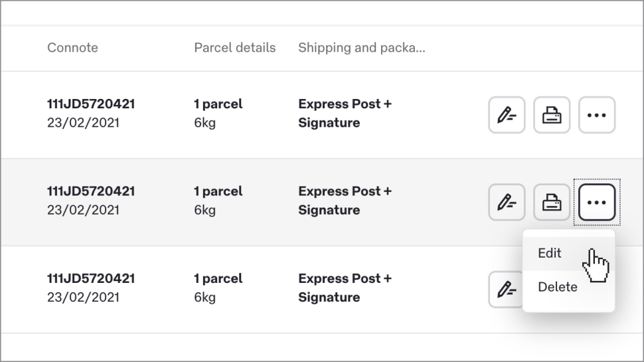Screen dimensions: 644x362
Task: Select connote 111JD5720421 in the first row
Action: (x=91, y=104)
